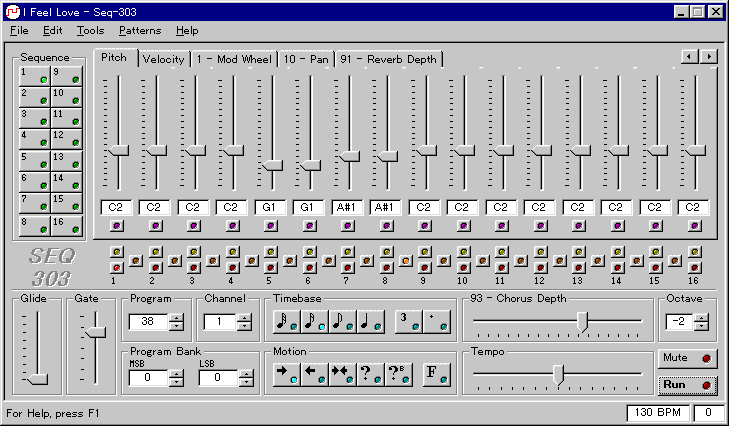Click the Program number field showing 38
This screenshot has width=729, height=426.
pos(148,322)
